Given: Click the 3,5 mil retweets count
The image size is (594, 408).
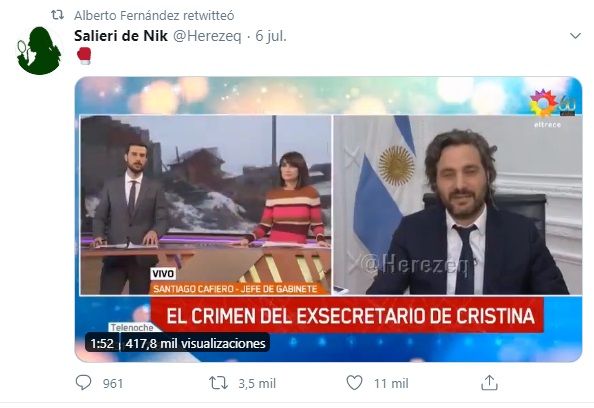Looking at the screenshot, I should [257, 383].
